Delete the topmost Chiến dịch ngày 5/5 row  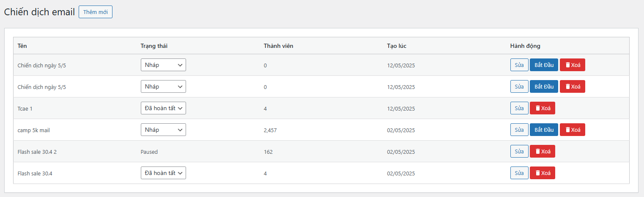[572, 65]
